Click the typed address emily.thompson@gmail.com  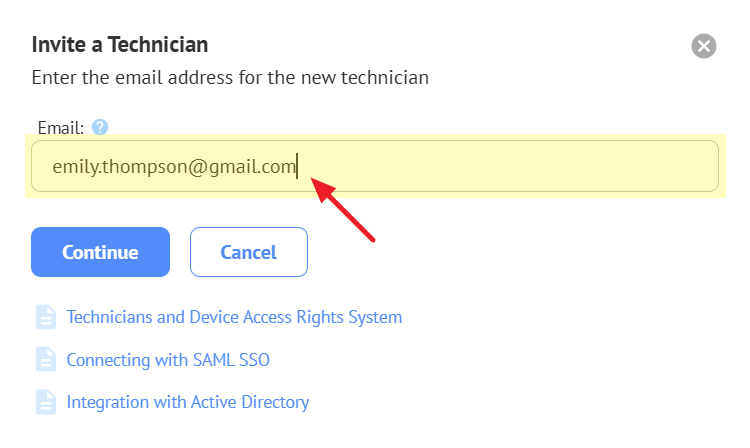tap(174, 167)
